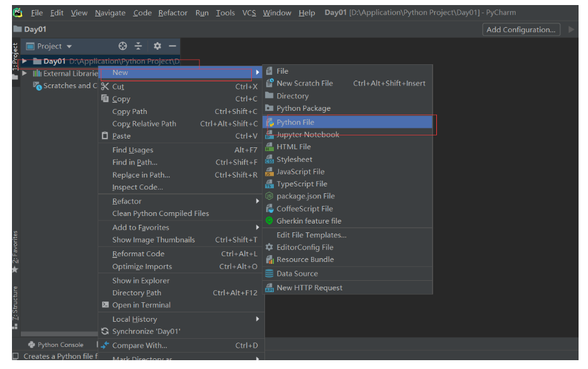Open the Refactor menu in menu bar
Image resolution: width=588 pixels, height=369 pixels.
pyautogui.click(x=172, y=13)
